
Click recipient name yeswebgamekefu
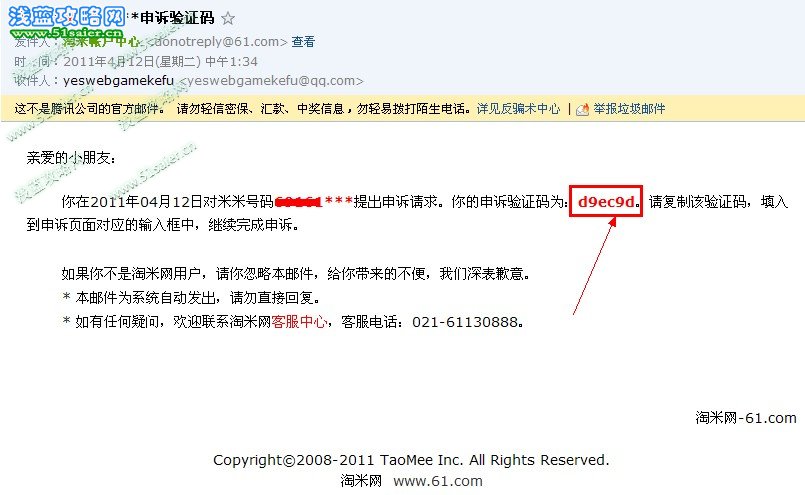(118, 81)
